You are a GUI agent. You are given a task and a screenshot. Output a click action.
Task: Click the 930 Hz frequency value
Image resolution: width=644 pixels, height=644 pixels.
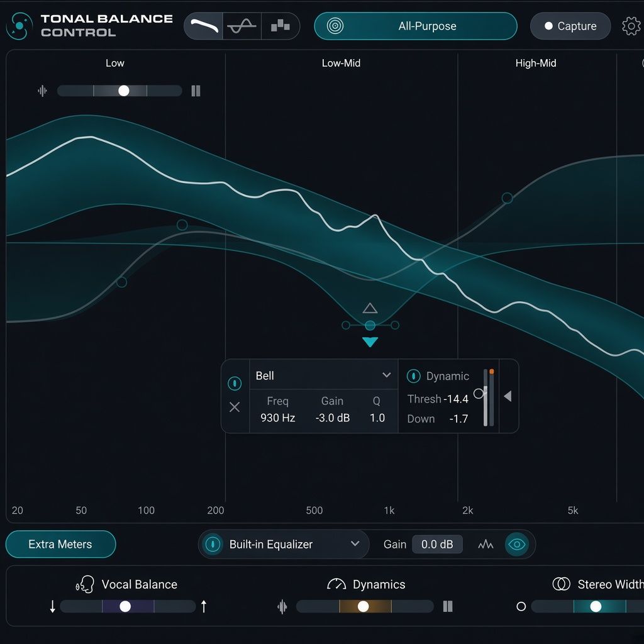click(277, 418)
